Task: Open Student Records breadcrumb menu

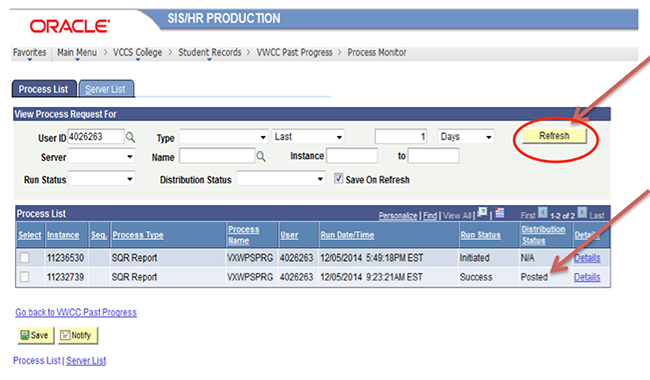Action: [x=210, y=53]
